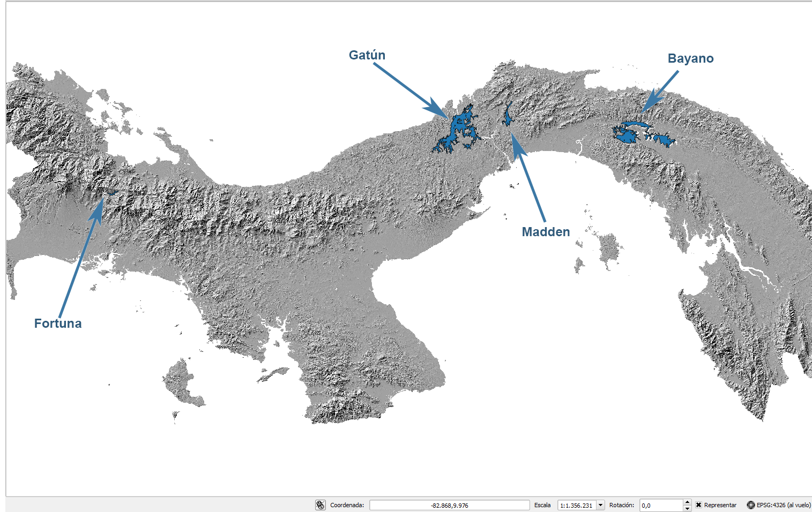This screenshot has width=812, height=512.
Task: Click the coordinate capture mouse icon
Action: (x=321, y=505)
